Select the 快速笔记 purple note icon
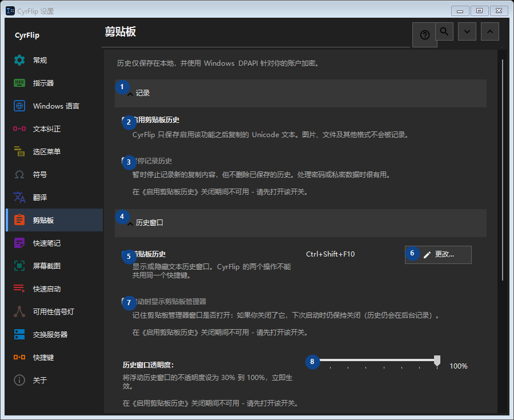Screen dimensions: 514x420 [x=19, y=243]
